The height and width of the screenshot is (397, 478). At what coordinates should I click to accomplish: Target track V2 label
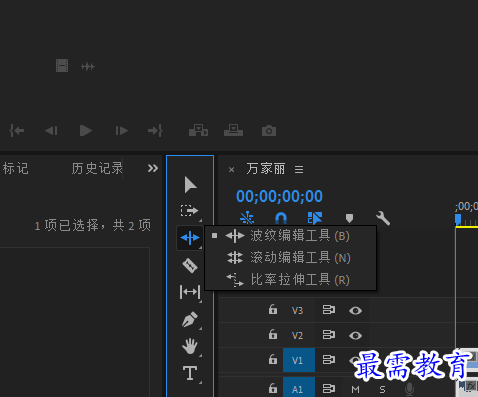tap(297, 335)
